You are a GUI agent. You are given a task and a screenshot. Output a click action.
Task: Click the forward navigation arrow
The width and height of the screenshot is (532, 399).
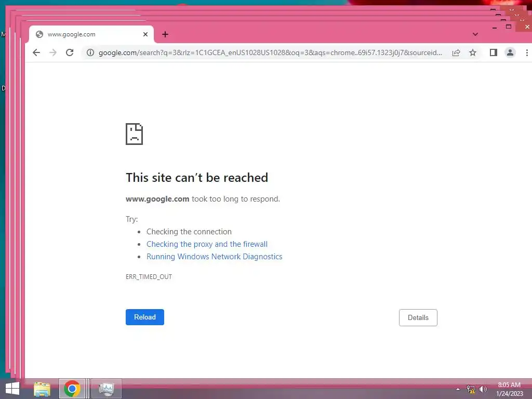tap(53, 52)
